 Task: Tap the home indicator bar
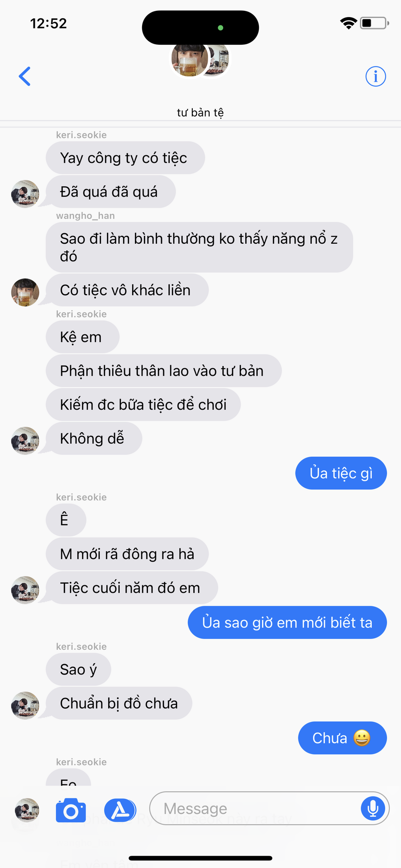[x=200, y=858]
